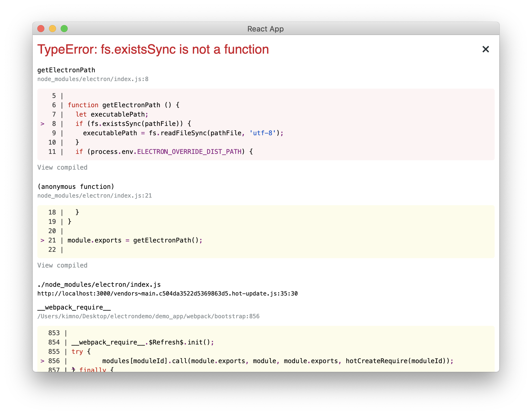
Task: Click the ./node_modules/electron/index.js frame label
Action: [x=99, y=284]
